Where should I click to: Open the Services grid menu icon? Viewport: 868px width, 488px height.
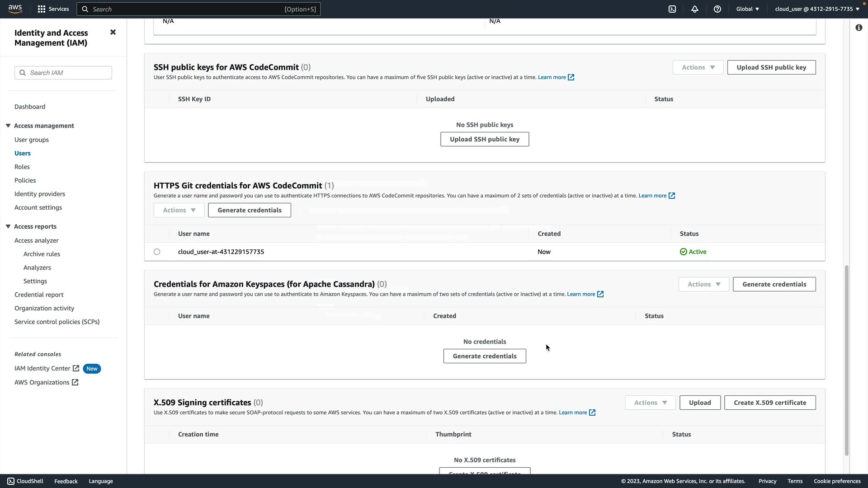pos(42,9)
